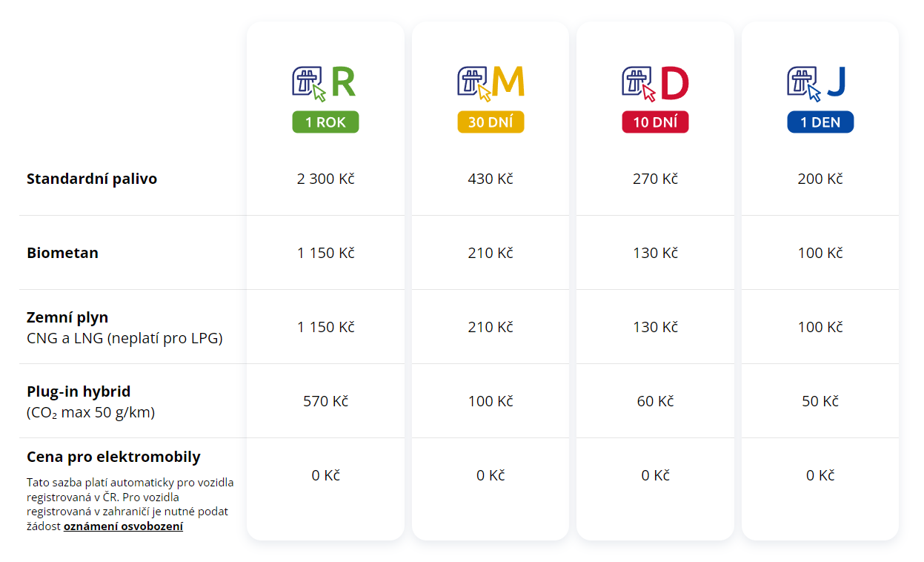Open the oznámení osvobození link

click(123, 527)
